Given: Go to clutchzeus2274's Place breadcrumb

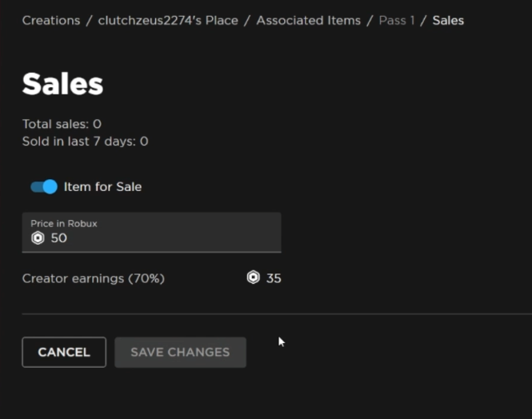Looking at the screenshot, I should (x=168, y=20).
